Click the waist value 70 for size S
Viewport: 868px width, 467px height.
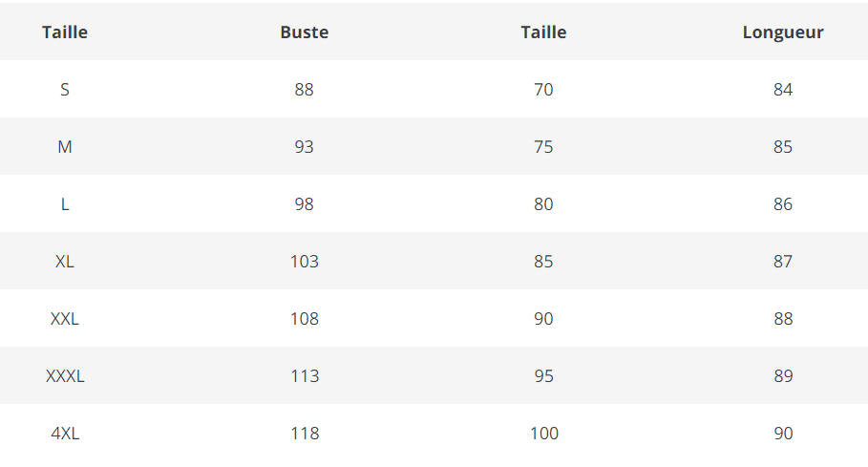(543, 90)
